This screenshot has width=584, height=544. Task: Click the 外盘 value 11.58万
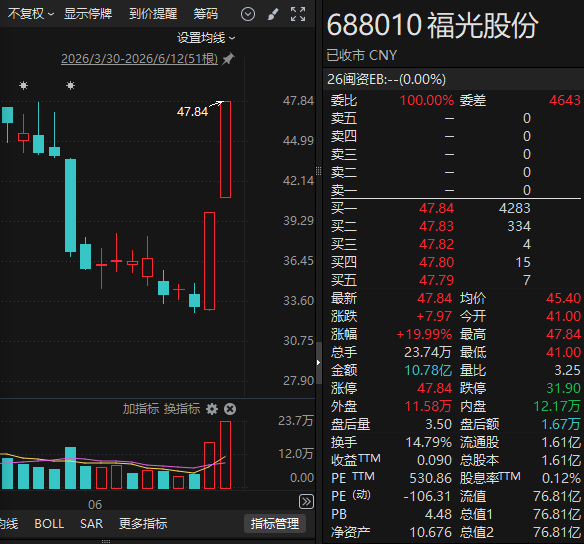pos(428,406)
